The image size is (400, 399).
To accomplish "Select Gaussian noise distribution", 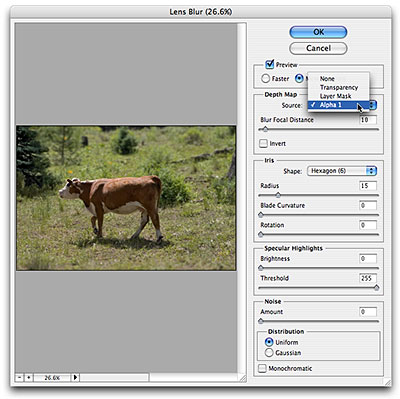I will tap(269, 352).
